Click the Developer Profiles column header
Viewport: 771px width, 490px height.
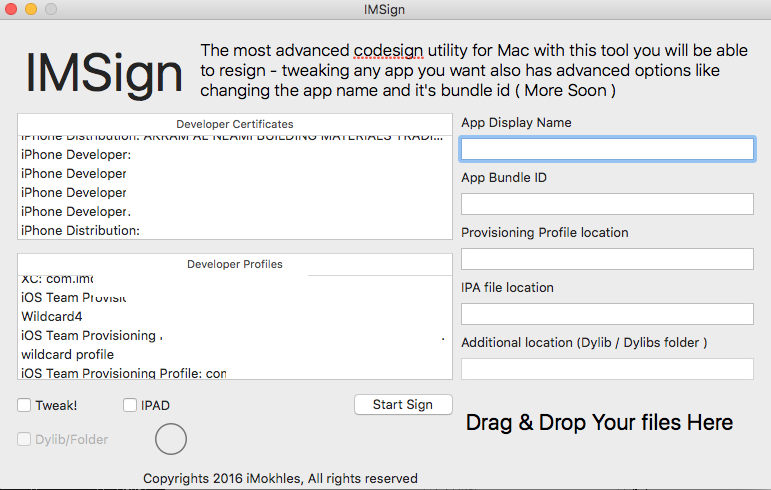(x=235, y=264)
